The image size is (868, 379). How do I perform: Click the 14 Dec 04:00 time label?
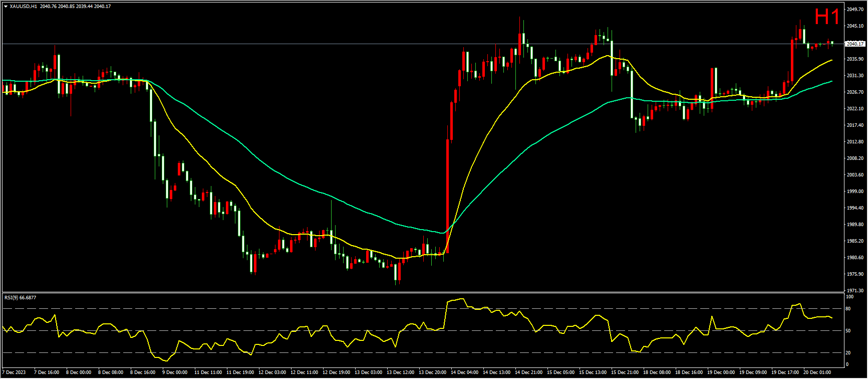(x=464, y=372)
